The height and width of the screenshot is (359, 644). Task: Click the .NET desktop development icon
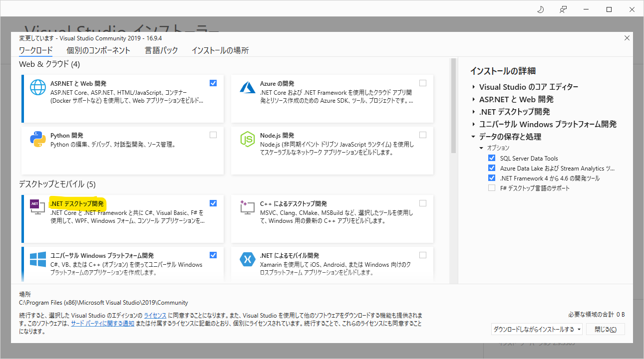37,207
